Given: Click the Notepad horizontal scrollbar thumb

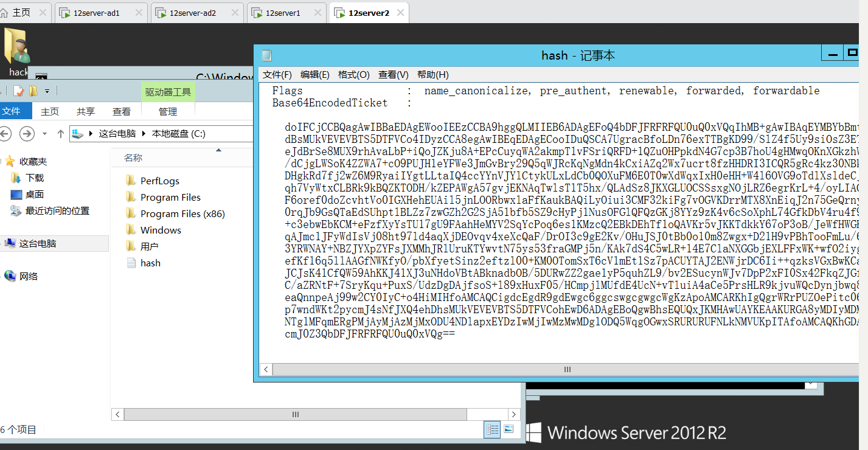Looking at the screenshot, I should (567, 369).
